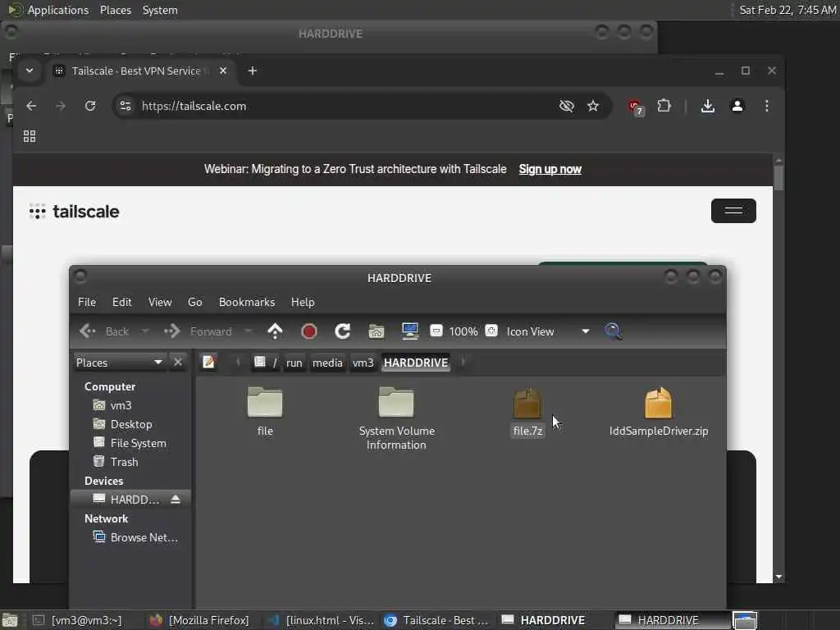
Task: Open browser downloads icon
Action: tap(708, 106)
